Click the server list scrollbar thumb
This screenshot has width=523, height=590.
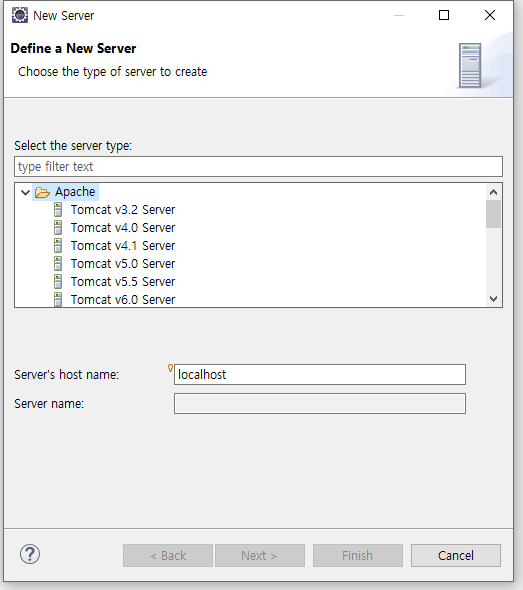coord(493,214)
